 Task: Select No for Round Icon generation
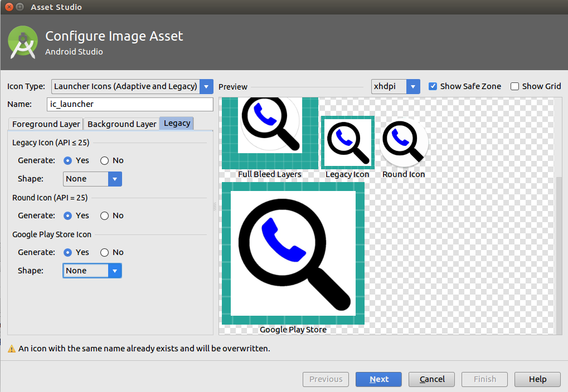(x=105, y=215)
